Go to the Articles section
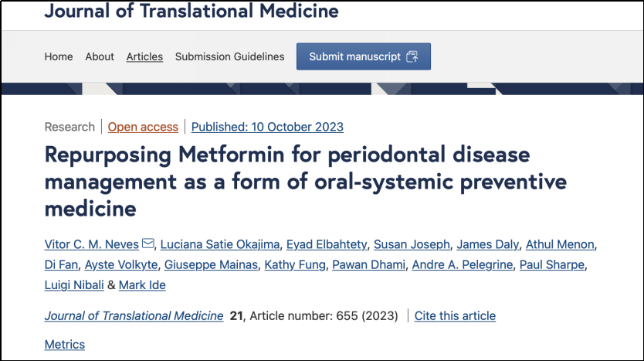 pyautogui.click(x=144, y=56)
